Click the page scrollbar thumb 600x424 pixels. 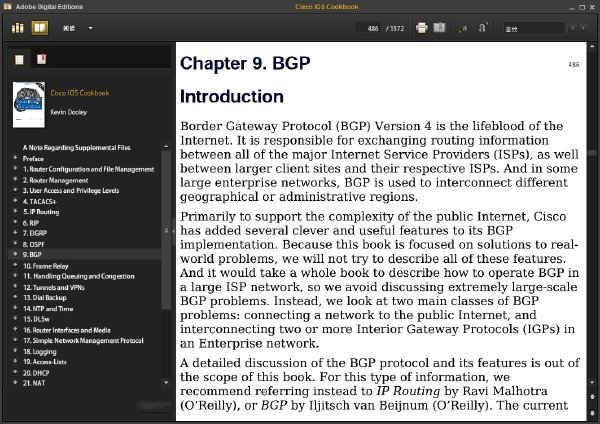pos(592,153)
